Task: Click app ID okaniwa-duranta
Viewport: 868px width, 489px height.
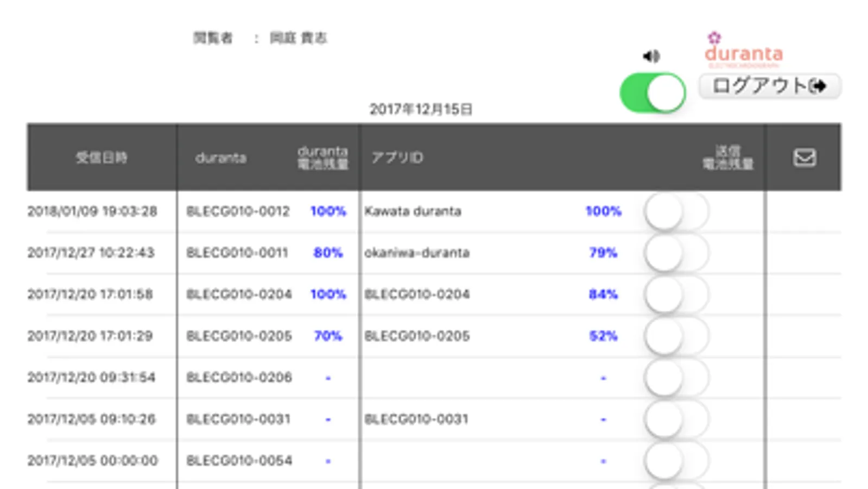Action: [417, 253]
